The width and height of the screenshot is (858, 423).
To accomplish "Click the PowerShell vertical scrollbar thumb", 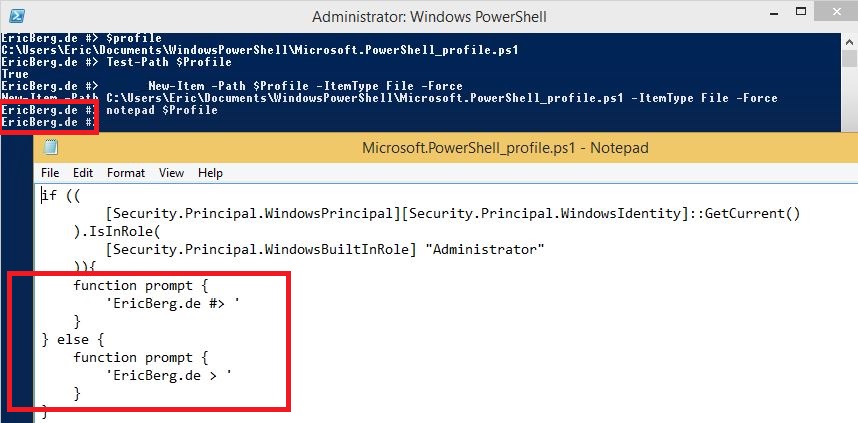I will tap(850, 58).
